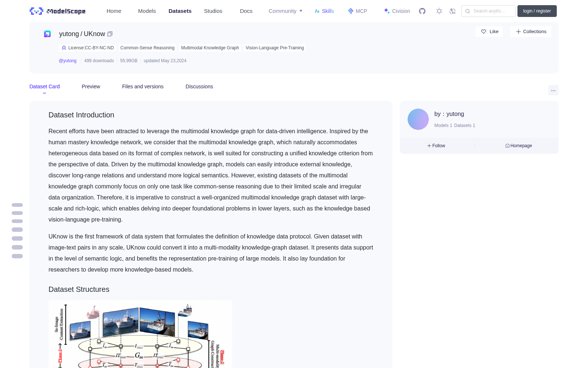588x368 pixels.
Task: Click the dataset logo icon beside the title
Action: [47, 34]
